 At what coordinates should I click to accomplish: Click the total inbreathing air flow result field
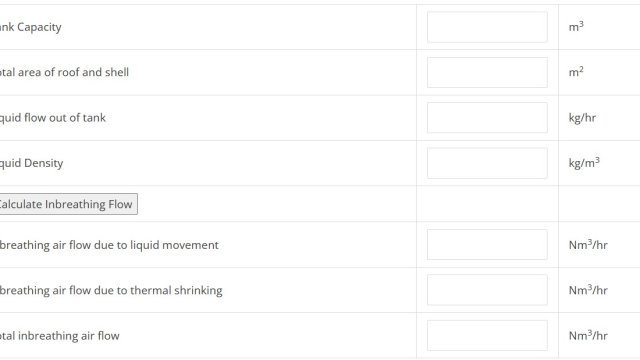[x=487, y=336]
